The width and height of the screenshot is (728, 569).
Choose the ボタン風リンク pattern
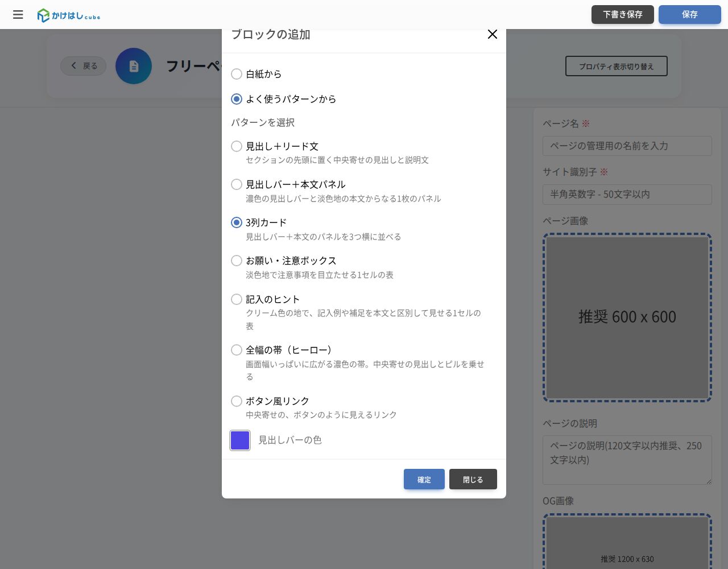[237, 401]
